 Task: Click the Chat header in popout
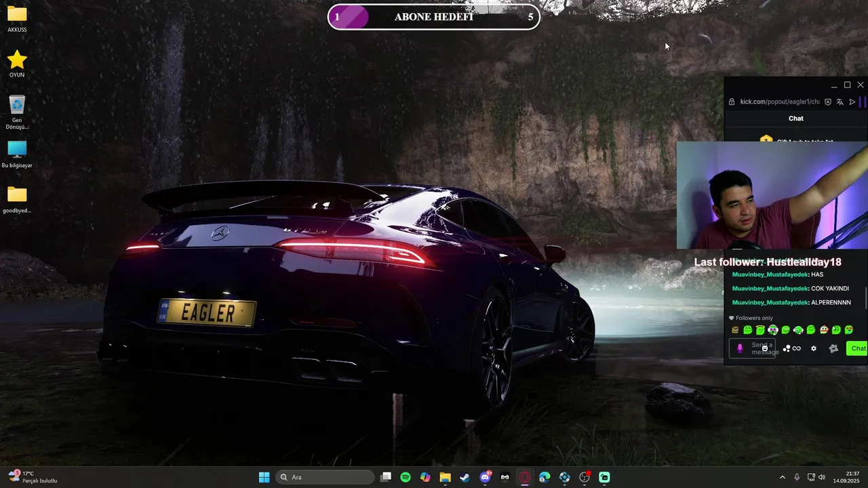click(x=796, y=119)
